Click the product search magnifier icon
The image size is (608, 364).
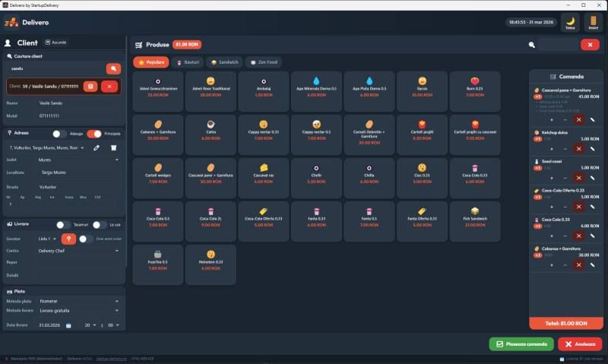click(x=532, y=45)
